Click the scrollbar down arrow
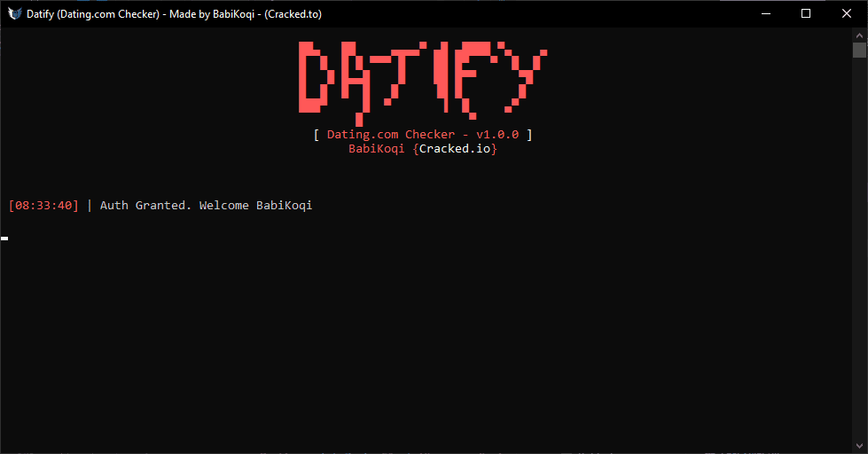Image resolution: width=868 pixels, height=454 pixels. pyautogui.click(x=859, y=446)
